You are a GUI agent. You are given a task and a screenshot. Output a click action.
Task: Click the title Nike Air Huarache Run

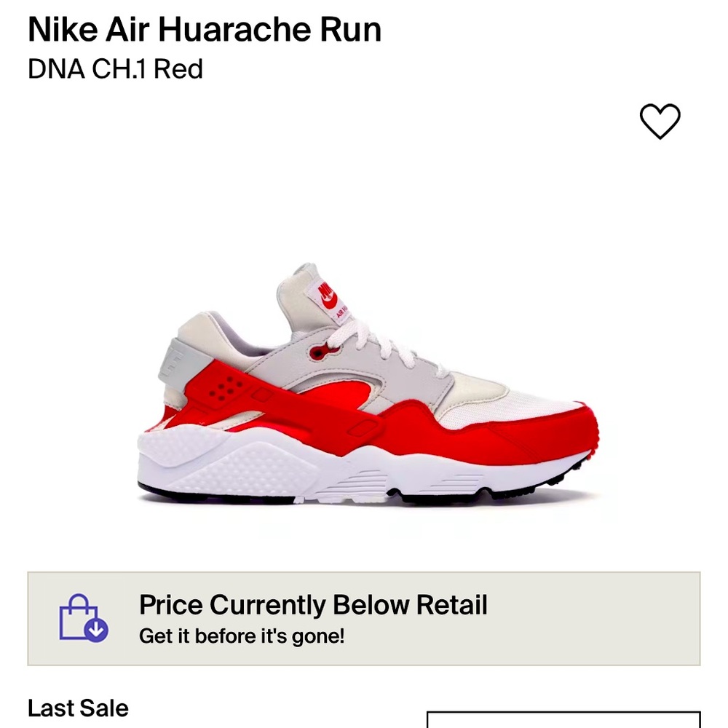202,30
